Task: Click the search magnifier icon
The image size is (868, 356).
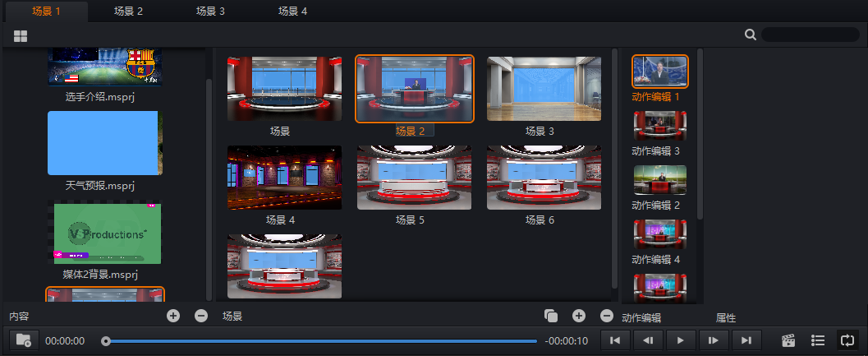Action: (x=750, y=35)
